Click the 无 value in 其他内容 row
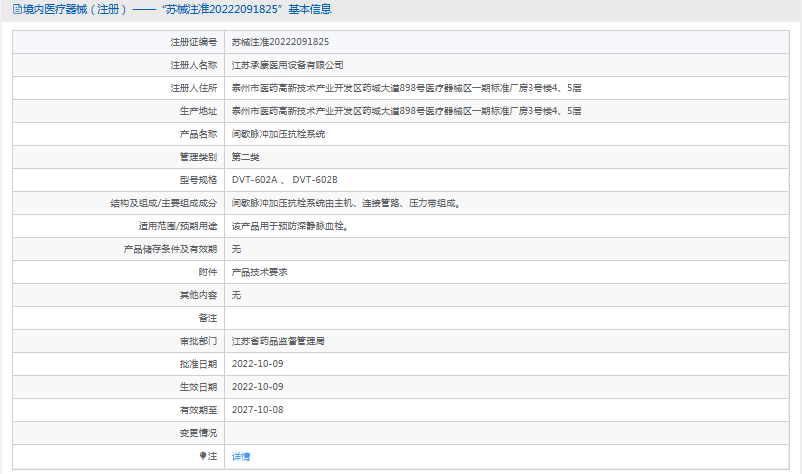 click(x=236, y=295)
